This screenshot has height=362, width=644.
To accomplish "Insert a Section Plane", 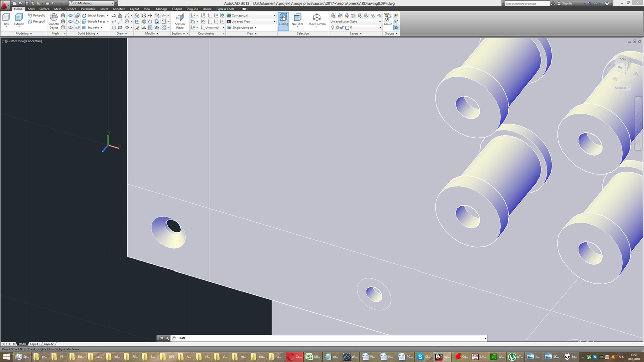I will point(180,21).
